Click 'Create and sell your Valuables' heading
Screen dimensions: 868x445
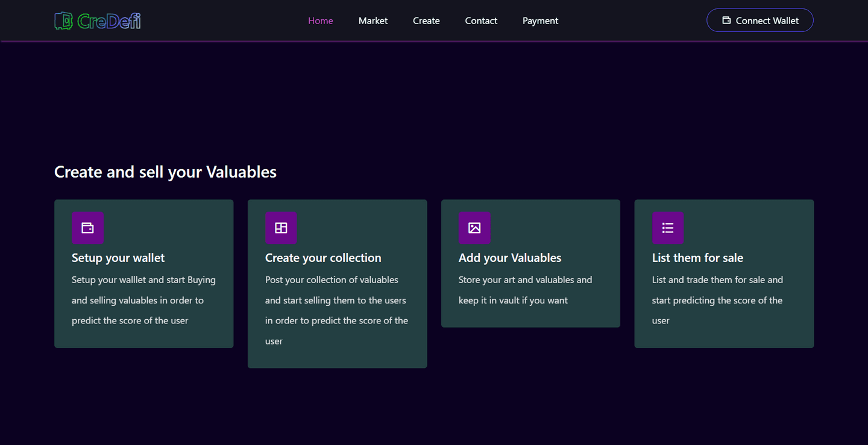coord(165,172)
